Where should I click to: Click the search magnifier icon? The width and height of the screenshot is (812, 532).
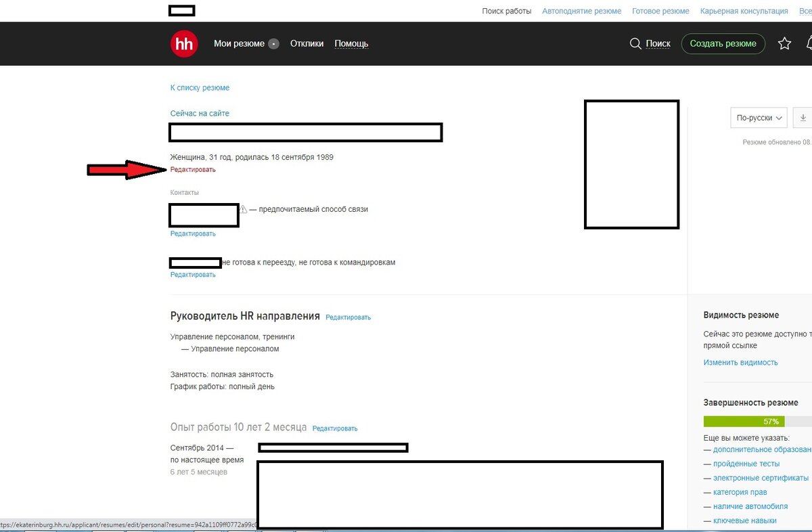tap(635, 44)
